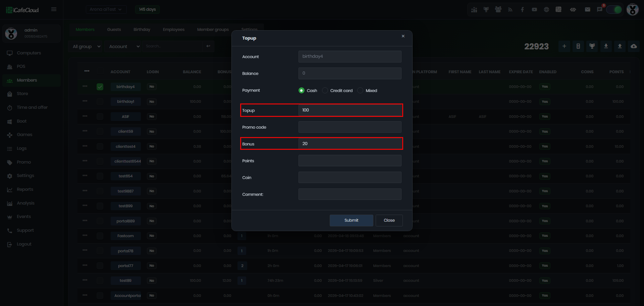This screenshot has width=644, height=306.
Task: Open the leaderboard ranking icon in top bar
Action: pyautogui.click(x=474, y=9)
